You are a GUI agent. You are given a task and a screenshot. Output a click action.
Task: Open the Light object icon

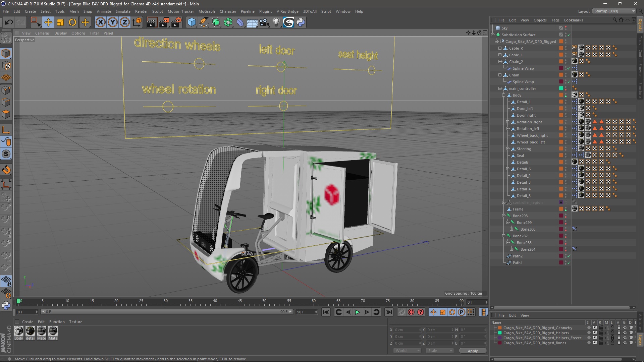(x=276, y=22)
